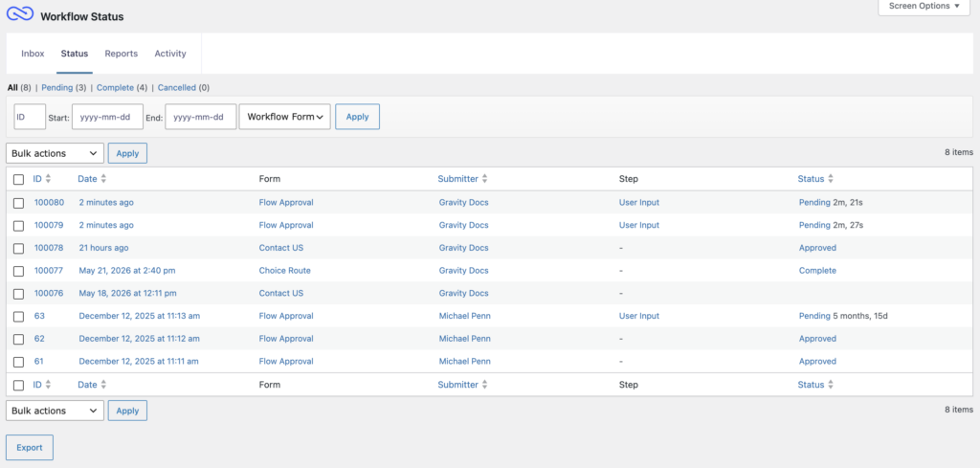Focus the ID filter field
The width and height of the screenshot is (980, 468).
pyautogui.click(x=30, y=117)
